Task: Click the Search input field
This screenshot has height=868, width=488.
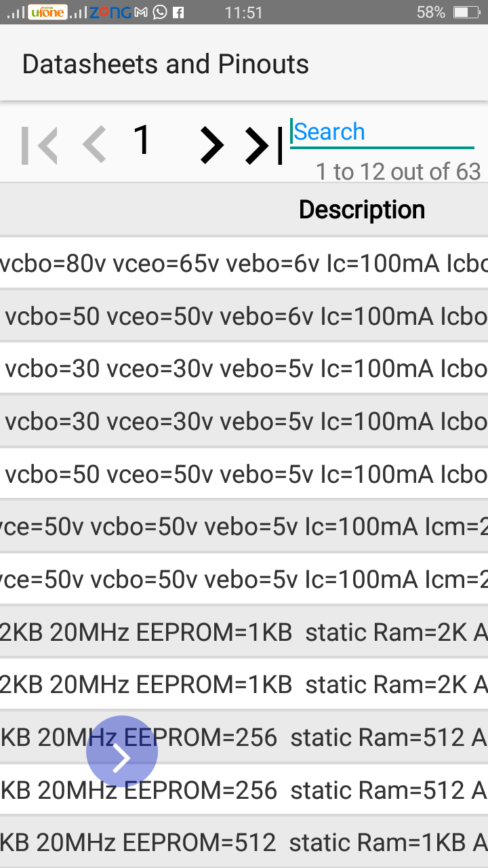Action: point(382,132)
